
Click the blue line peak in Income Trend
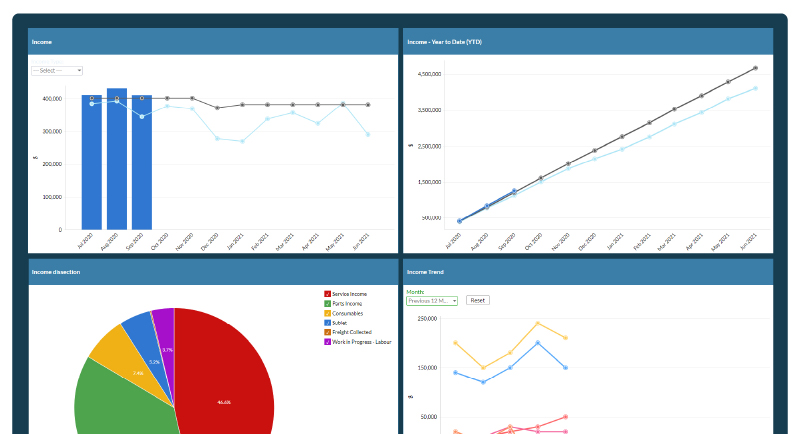click(x=538, y=343)
